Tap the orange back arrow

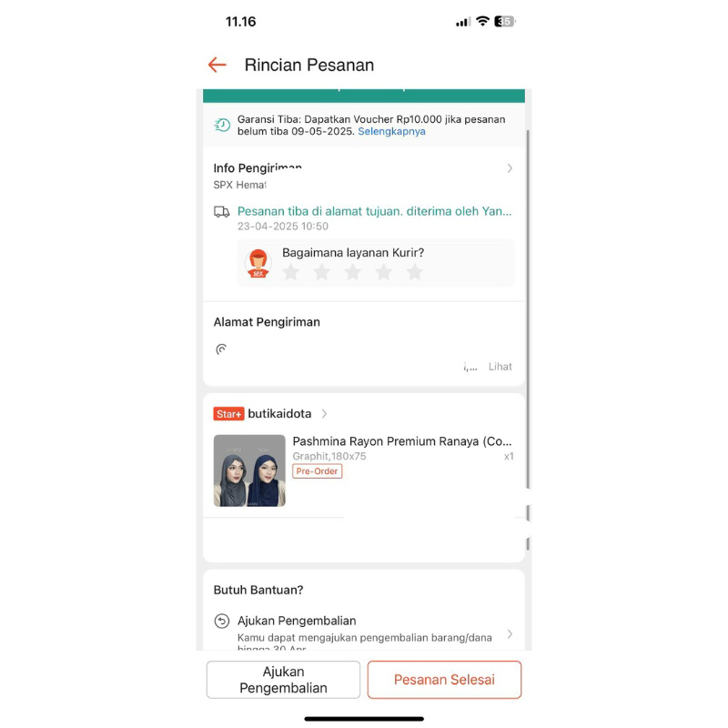coord(217,65)
